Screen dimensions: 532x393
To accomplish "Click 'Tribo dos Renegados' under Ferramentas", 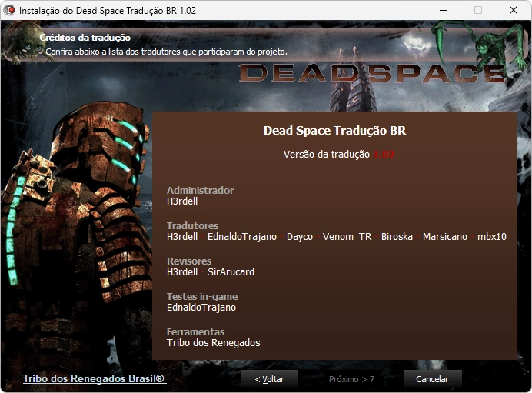I will pyautogui.click(x=214, y=343).
